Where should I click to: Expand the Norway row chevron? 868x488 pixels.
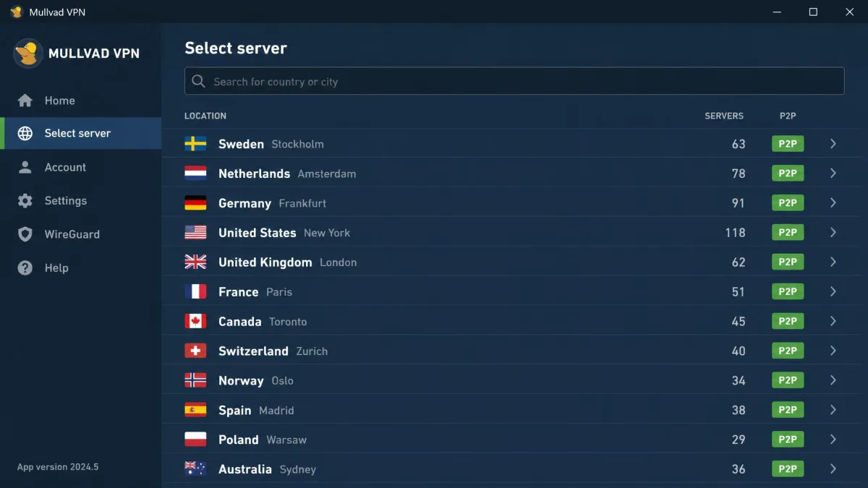click(x=833, y=380)
